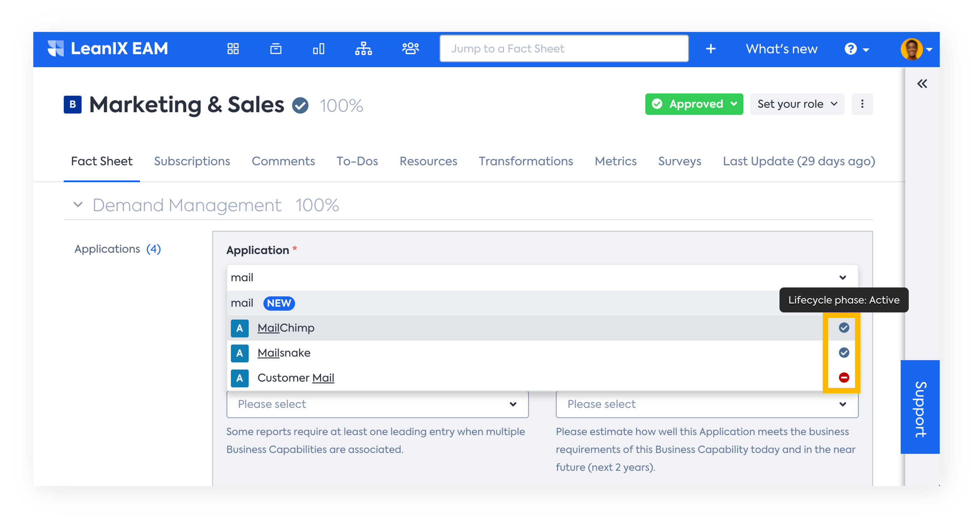Select Mailsnake from the list
This screenshot has height=526, width=980.
pos(542,353)
